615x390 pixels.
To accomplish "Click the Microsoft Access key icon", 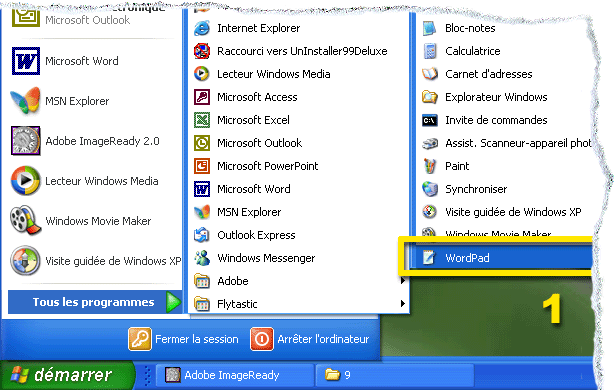I will click(x=202, y=97).
